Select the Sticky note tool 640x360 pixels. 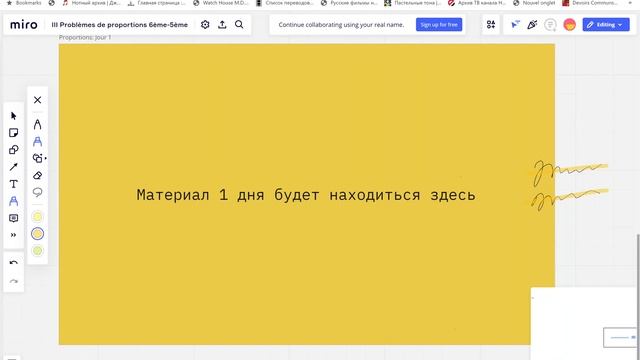tap(13, 133)
